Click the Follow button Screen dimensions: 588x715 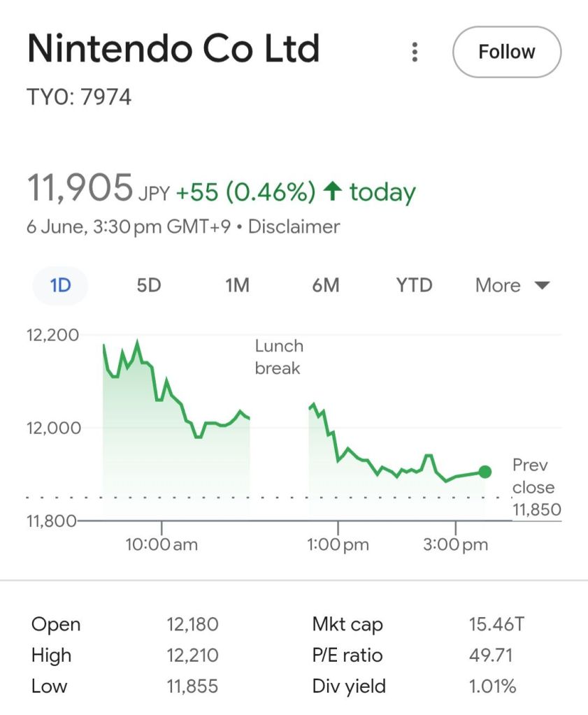(x=507, y=52)
